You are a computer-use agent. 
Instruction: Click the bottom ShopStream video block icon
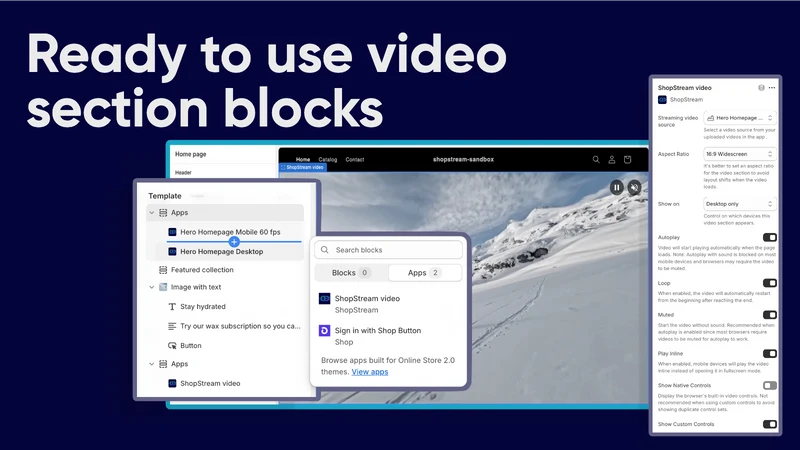(x=172, y=383)
